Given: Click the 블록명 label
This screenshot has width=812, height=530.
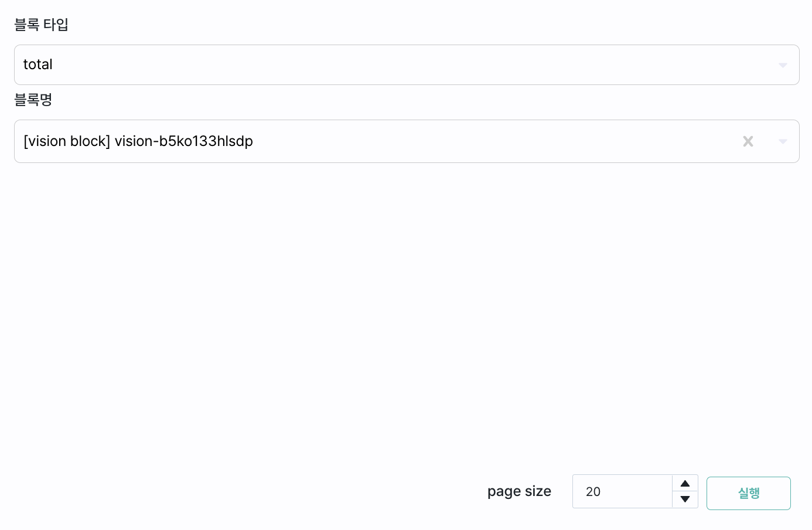Looking at the screenshot, I should coord(33,100).
